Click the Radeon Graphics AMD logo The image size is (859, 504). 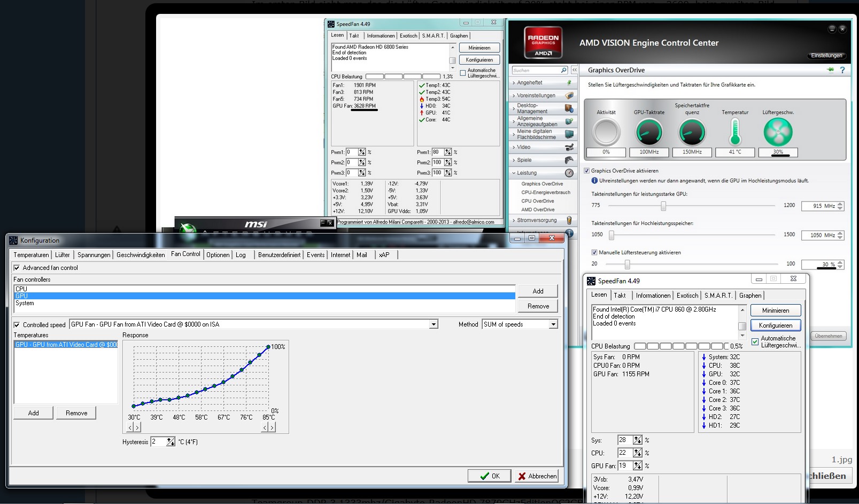543,42
